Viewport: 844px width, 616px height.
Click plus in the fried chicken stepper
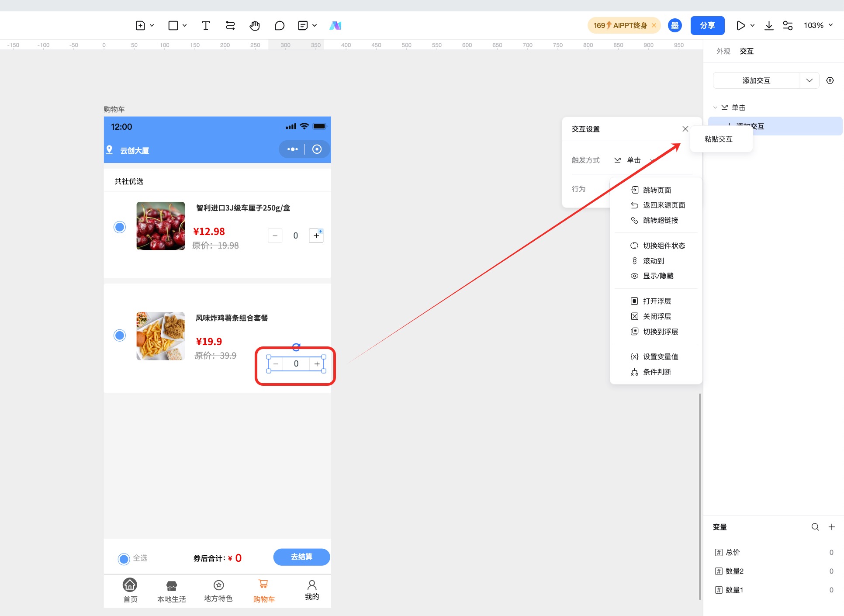coord(317,363)
